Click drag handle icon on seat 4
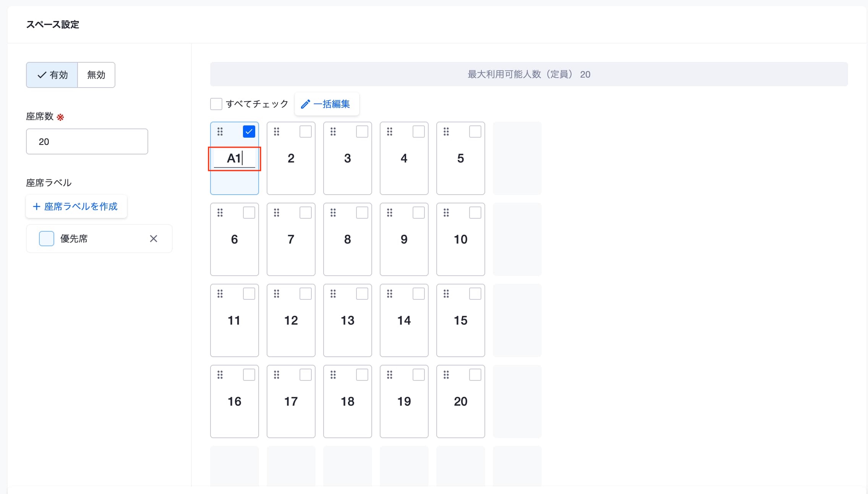 [x=390, y=132]
